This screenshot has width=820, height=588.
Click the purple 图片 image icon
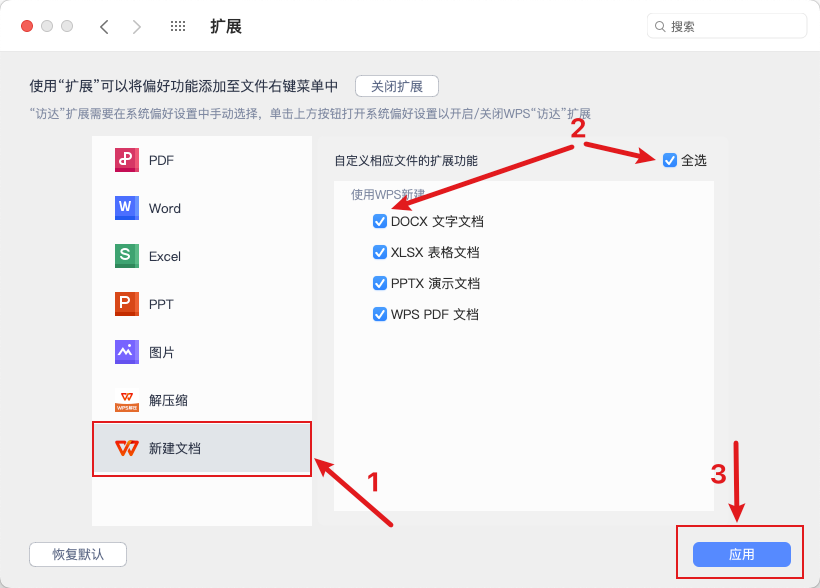127,352
